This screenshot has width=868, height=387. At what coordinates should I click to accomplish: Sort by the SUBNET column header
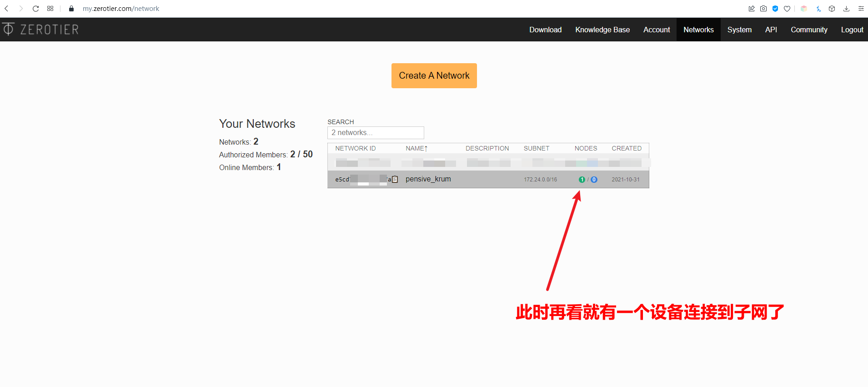pos(537,148)
